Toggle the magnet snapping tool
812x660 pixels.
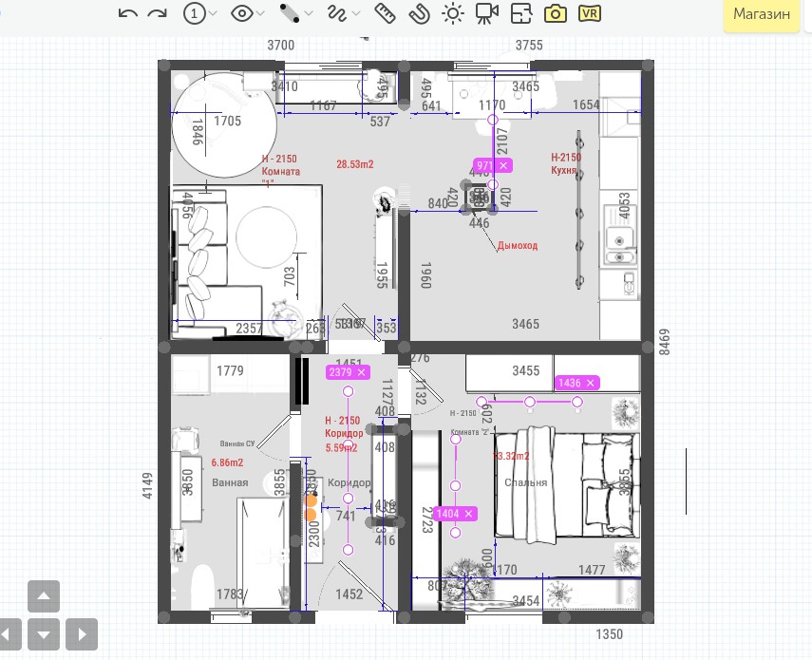click(419, 13)
